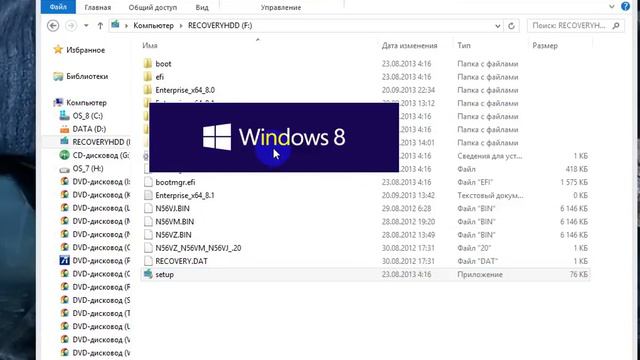Select OS_8 (C:) drive
The image size is (640, 360).
[88, 116]
